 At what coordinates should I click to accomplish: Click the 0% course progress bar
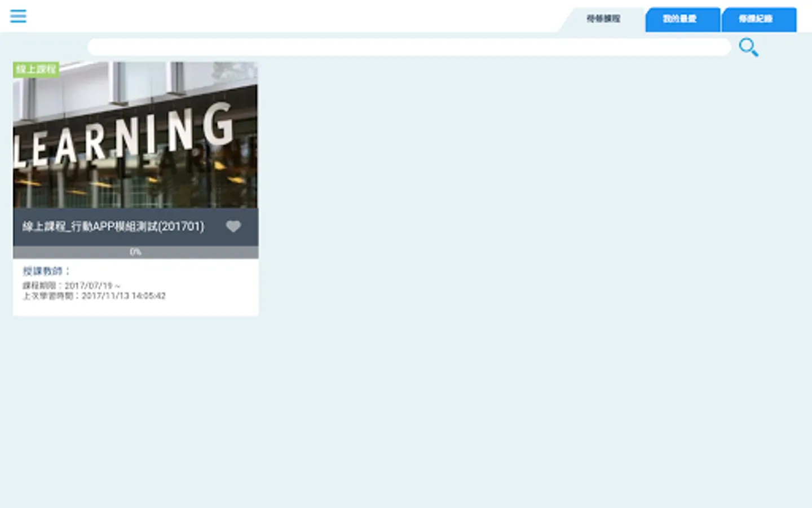point(135,252)
